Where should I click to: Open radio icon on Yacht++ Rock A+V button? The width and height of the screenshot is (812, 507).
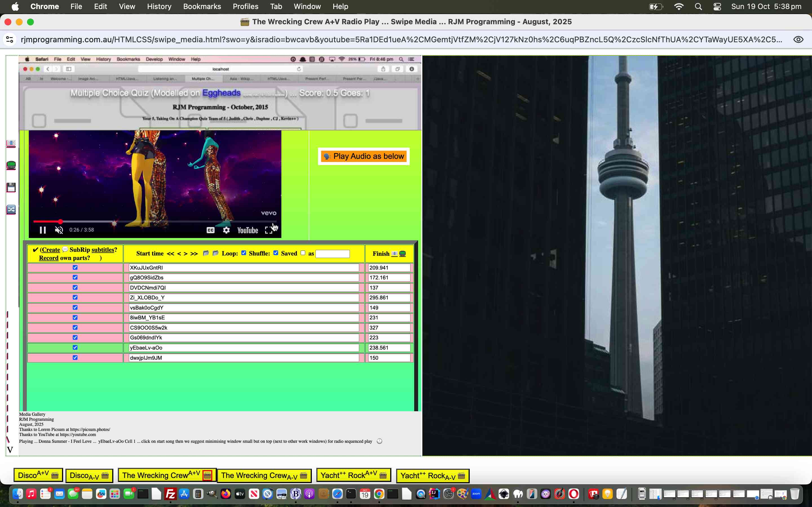pos(383,475)
